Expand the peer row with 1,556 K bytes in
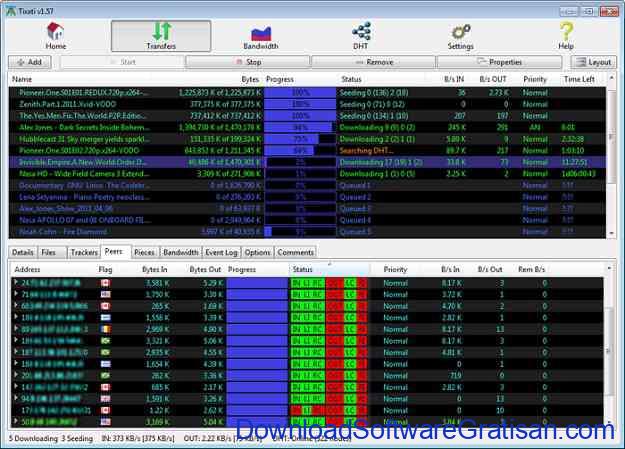This screenshot has height=449, width=625. (16, 317)
